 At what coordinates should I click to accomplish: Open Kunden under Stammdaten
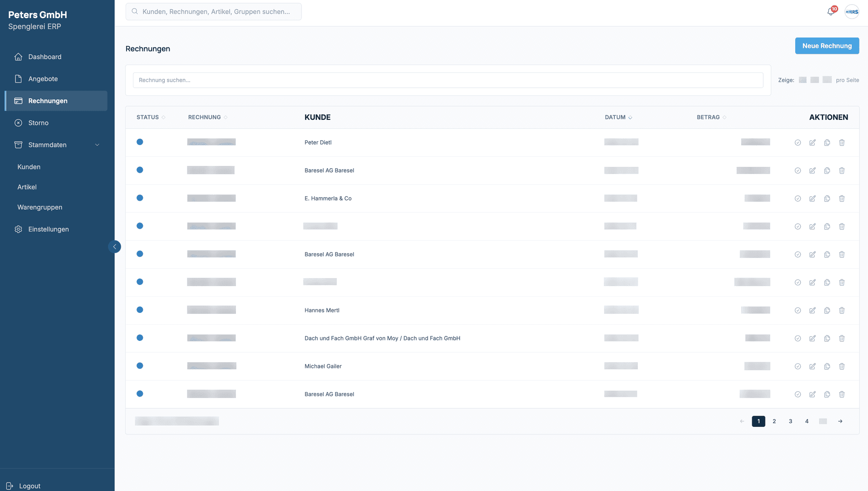point(29,167)
